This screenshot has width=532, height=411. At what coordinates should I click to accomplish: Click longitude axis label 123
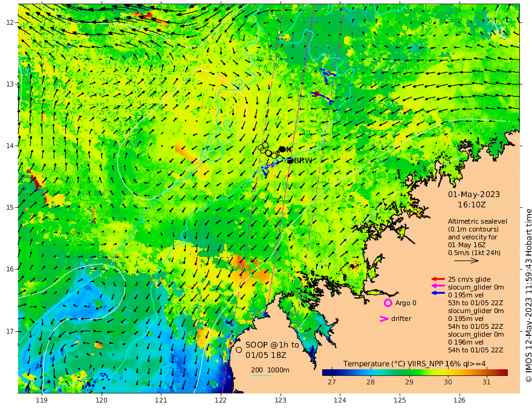pos(281,401)
